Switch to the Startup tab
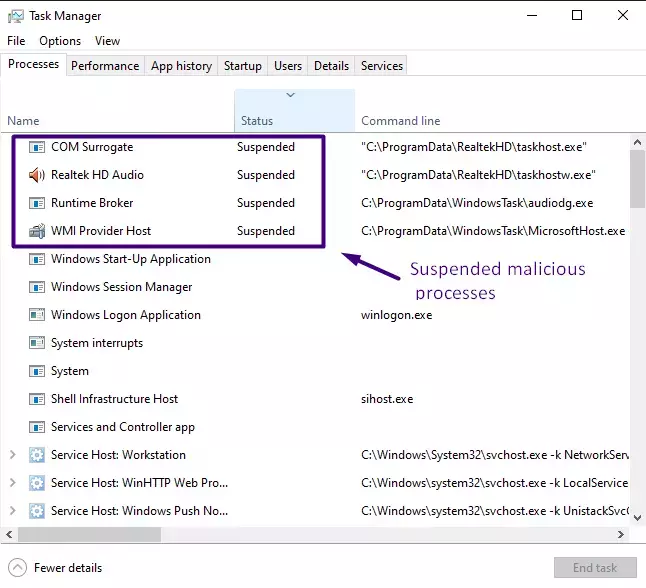Image resolution: width=646 pixels, height=588 pixels. (243, 66)
